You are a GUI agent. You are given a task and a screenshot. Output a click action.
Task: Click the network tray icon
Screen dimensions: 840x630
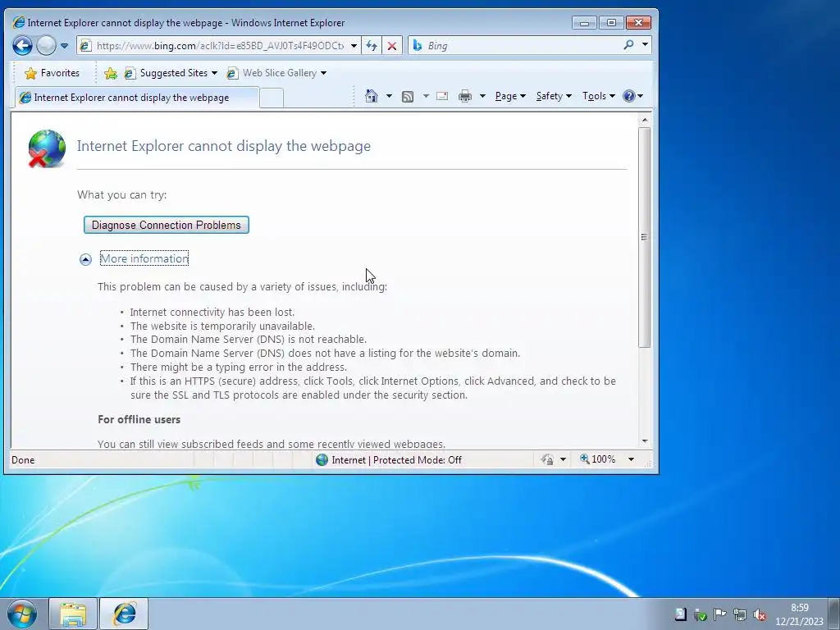pyautogui.click(x=740, y=614)
